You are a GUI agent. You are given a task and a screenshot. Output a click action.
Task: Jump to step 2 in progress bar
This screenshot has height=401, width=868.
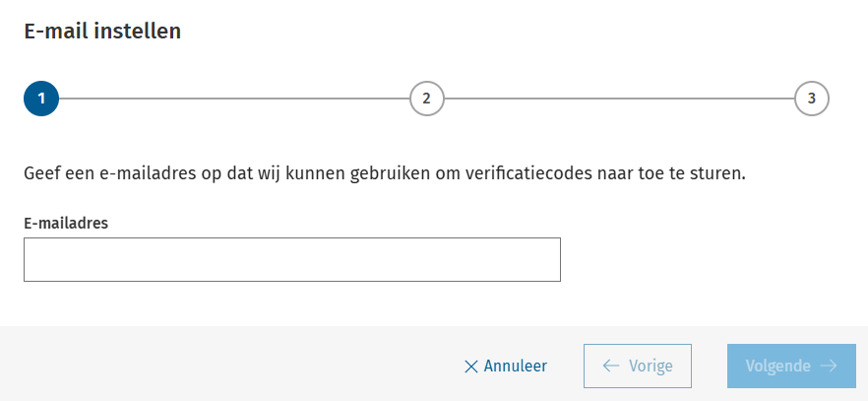click(426, 99)
